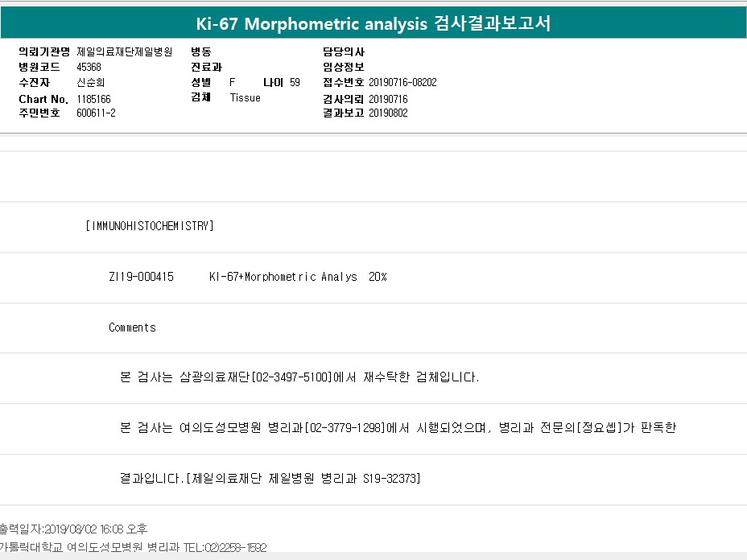Click the '의뢰기관명' label

(x=44, y=51)
